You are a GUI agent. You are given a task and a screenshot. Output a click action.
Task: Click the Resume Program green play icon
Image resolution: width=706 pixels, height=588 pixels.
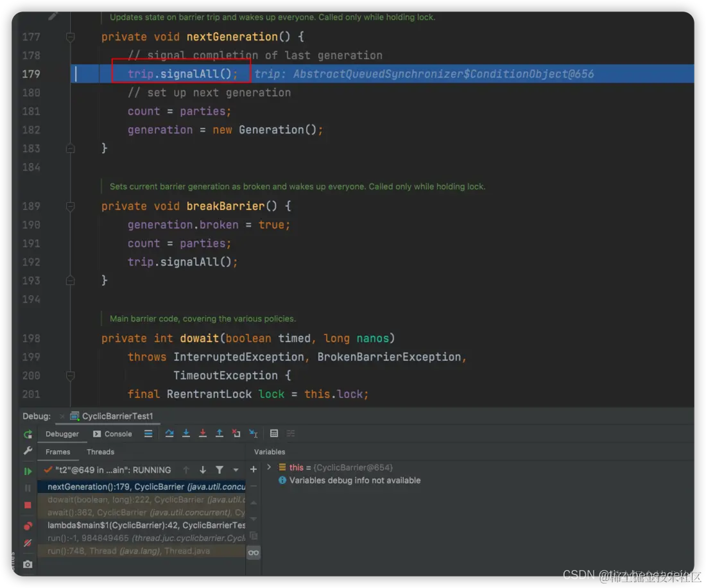[28, 471]
